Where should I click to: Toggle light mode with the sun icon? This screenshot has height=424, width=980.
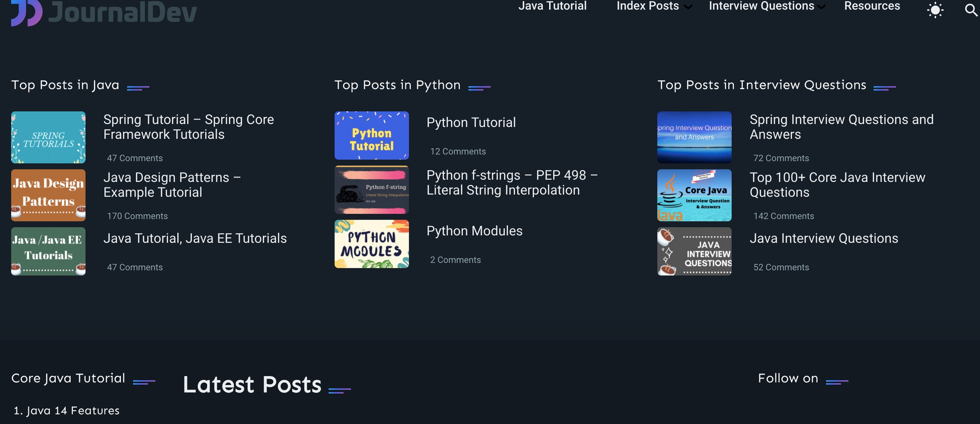pyautogui.click(x=935, y=10)
